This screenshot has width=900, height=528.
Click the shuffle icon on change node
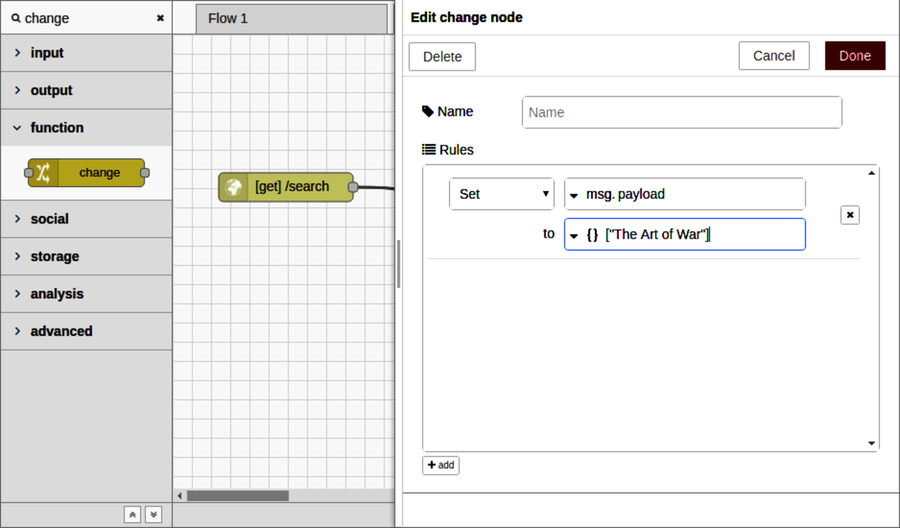[43, 173]
